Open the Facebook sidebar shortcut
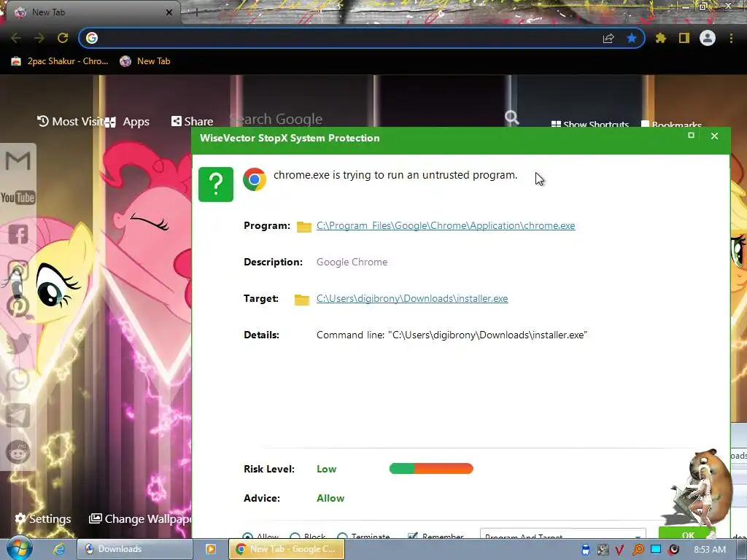The image size is (747, 560). [x=18, y=234]
